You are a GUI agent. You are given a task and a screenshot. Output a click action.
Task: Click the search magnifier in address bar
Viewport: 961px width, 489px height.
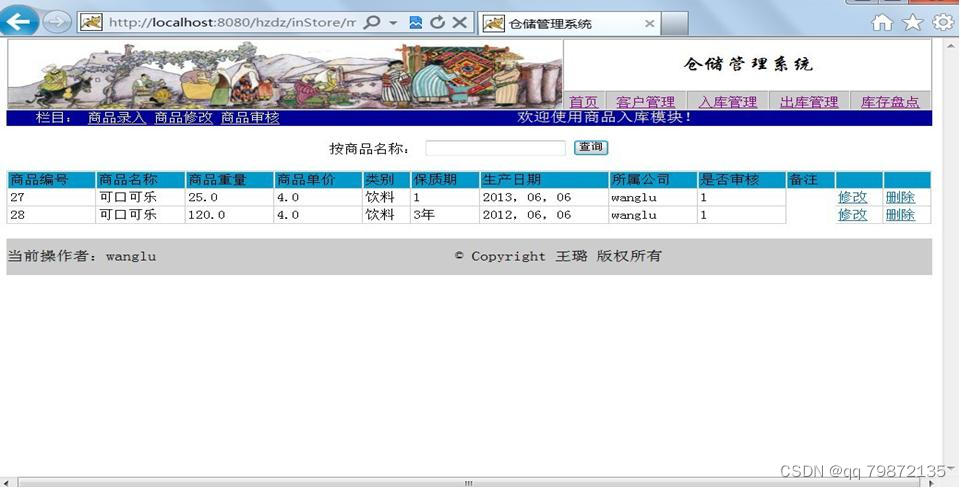371,23
